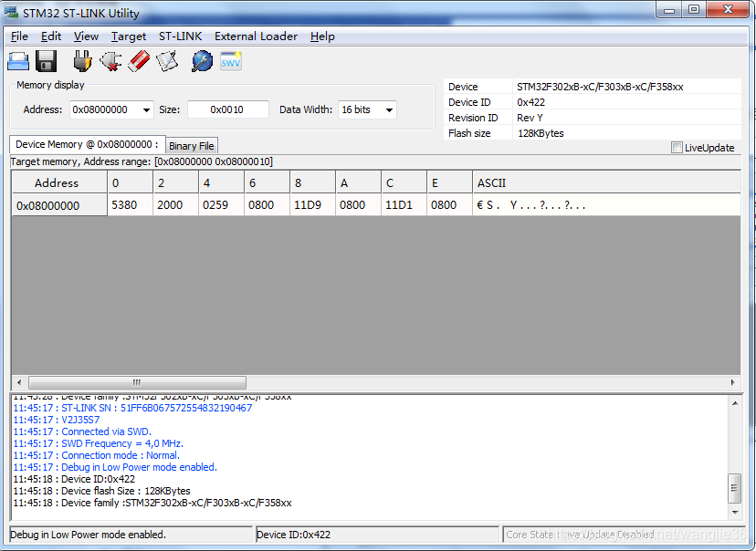
Task: Click the log panel vertical scrollbar thumb
Action: (735, 488)
